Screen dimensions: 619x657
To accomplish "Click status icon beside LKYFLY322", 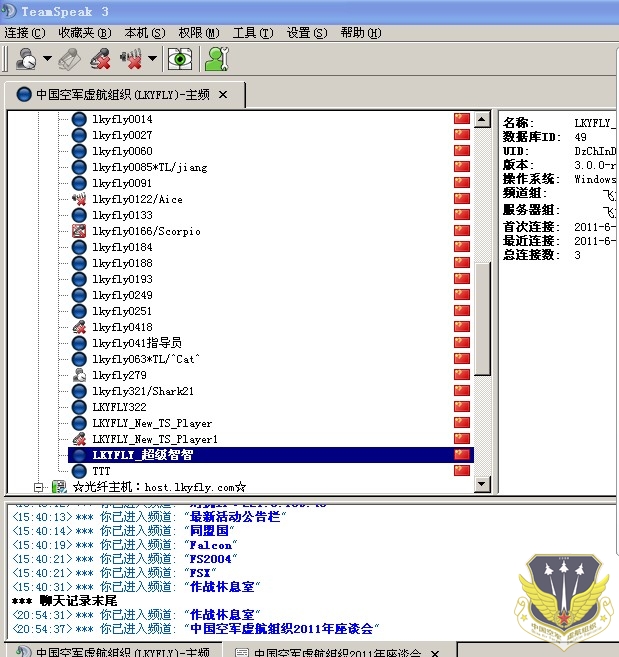I will click(79, 407).
